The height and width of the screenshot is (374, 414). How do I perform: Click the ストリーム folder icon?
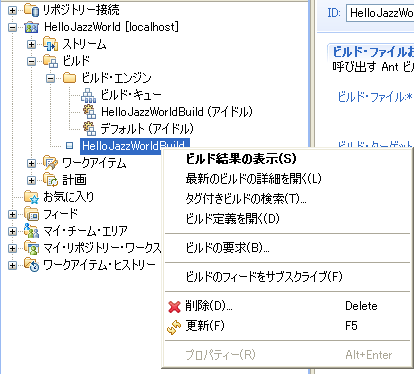(x=50, y=44)
